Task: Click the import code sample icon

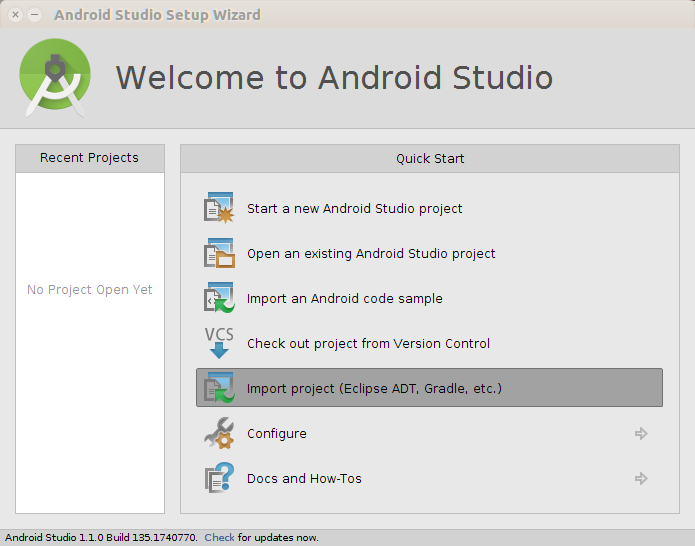Action: [219, 298]
